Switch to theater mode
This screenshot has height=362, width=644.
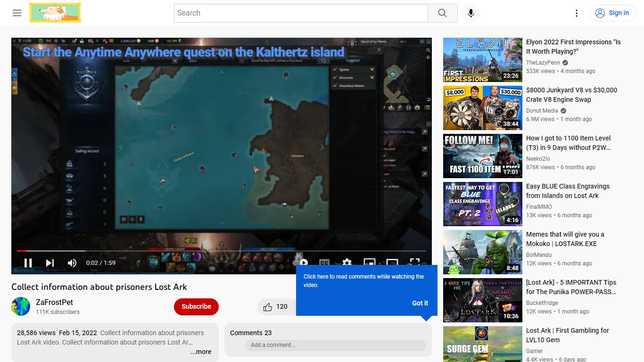click(x=392, y=263)
